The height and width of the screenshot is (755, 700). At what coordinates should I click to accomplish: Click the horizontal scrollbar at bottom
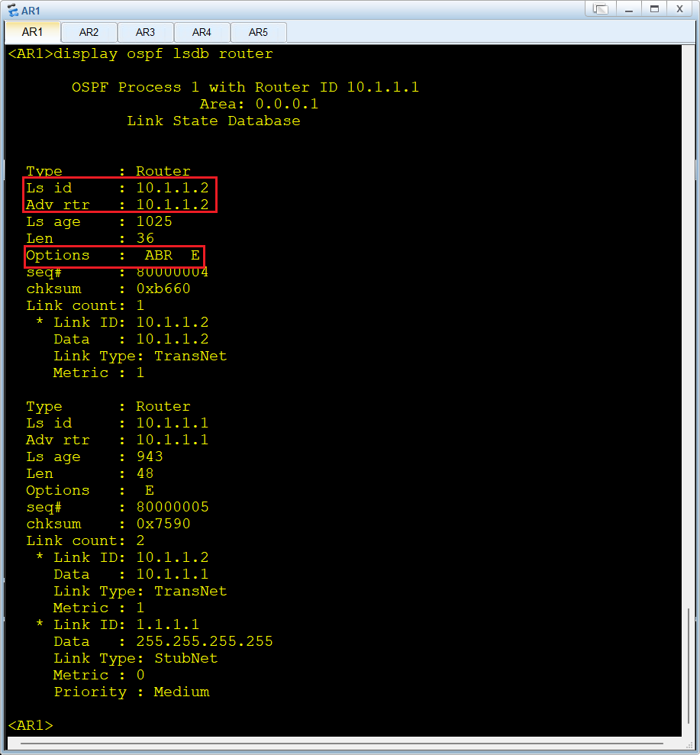342,744
